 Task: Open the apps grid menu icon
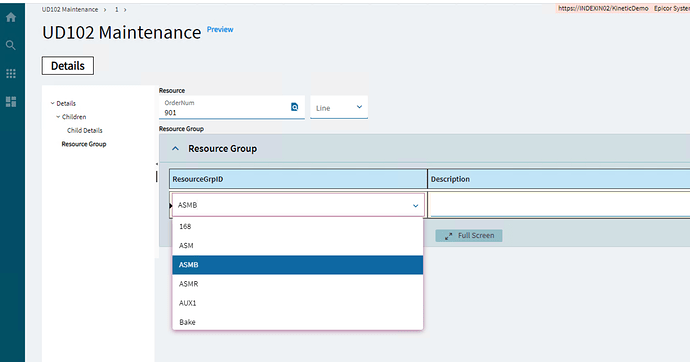[11, 73]
